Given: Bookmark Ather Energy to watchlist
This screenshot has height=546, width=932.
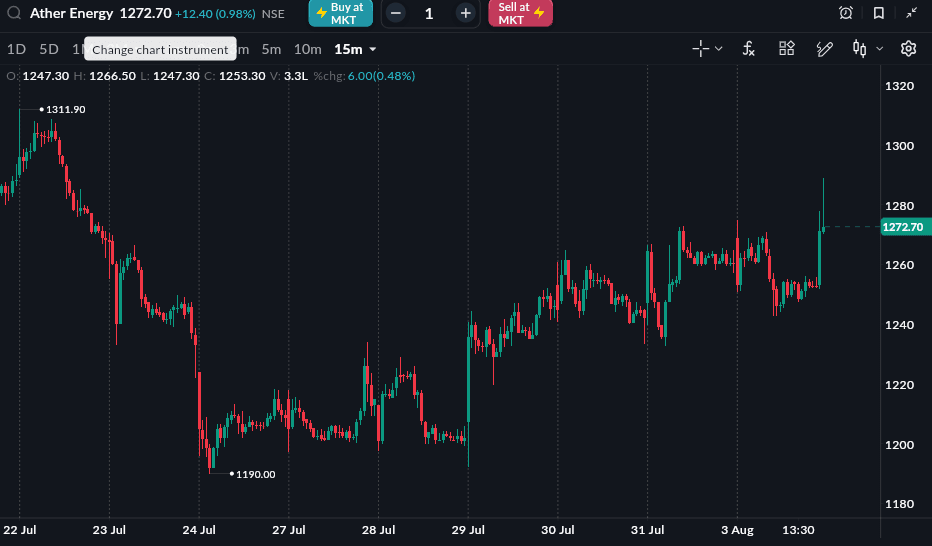Looking at the screenshot, I should 879,13.
